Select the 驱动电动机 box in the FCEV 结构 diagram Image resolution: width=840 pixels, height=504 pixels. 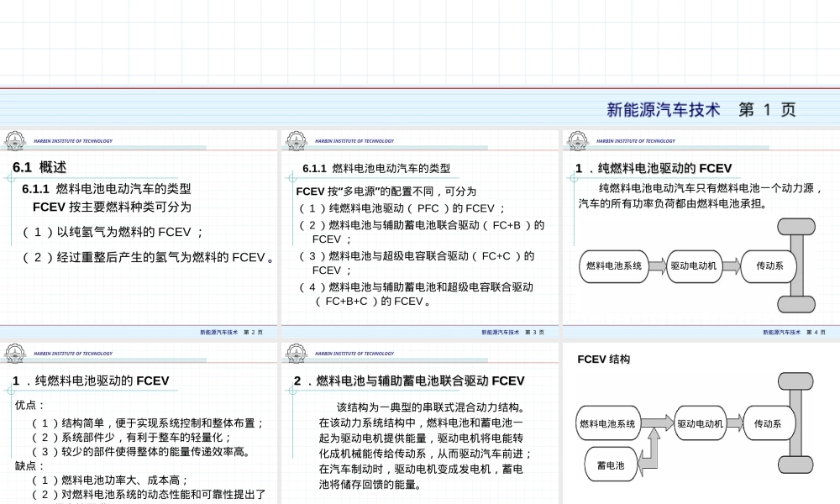pyautogui.click(x=701, y=423)
